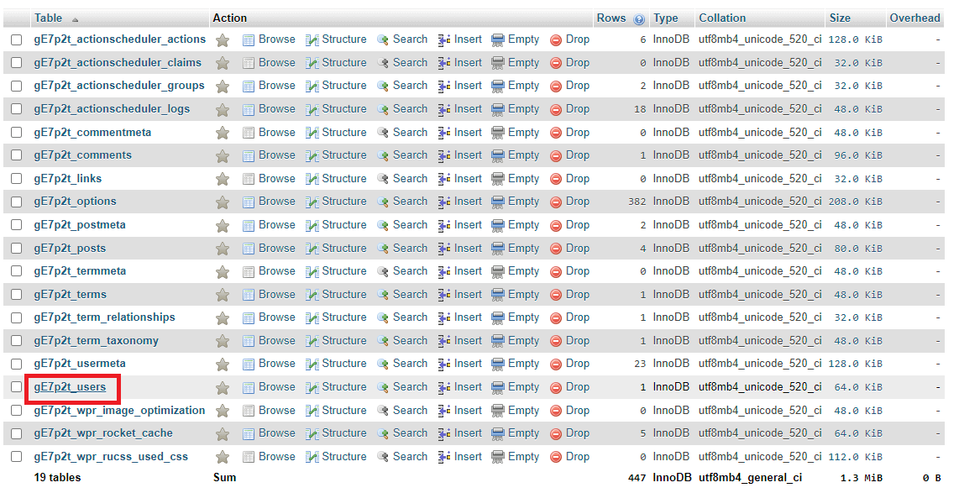Click Empty icon for gE7p2t_links row
Screen dimensions: 980x493
pyautogui.click(x=498, y=179)
